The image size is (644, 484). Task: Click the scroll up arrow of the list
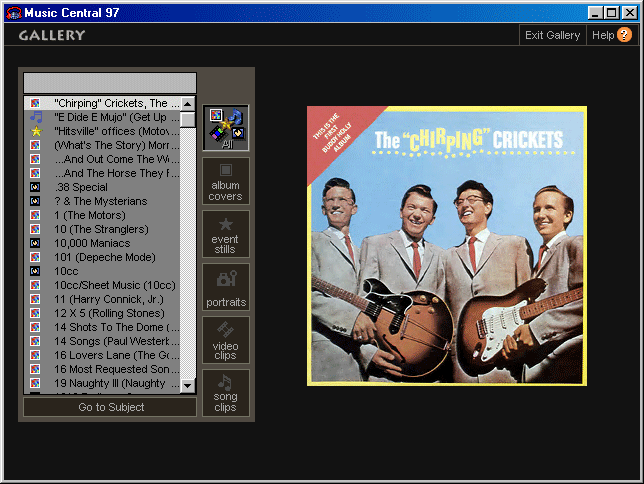pos(188,104)
